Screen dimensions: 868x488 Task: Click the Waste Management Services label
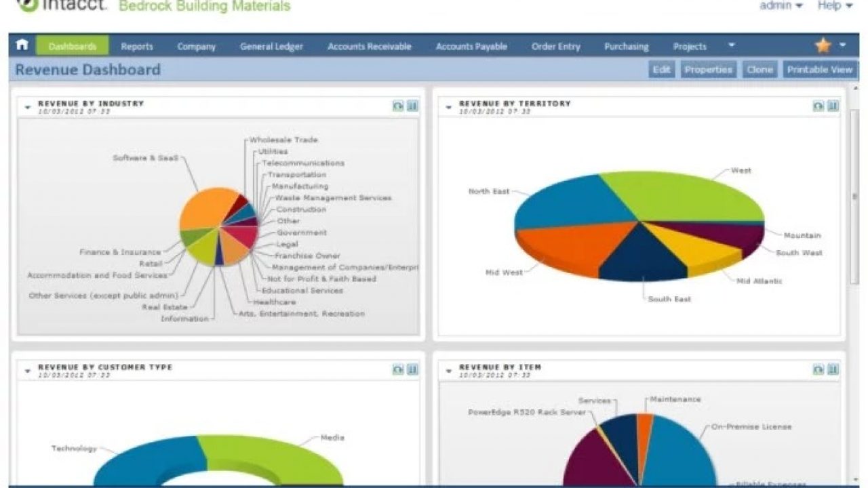click(333, 198)
